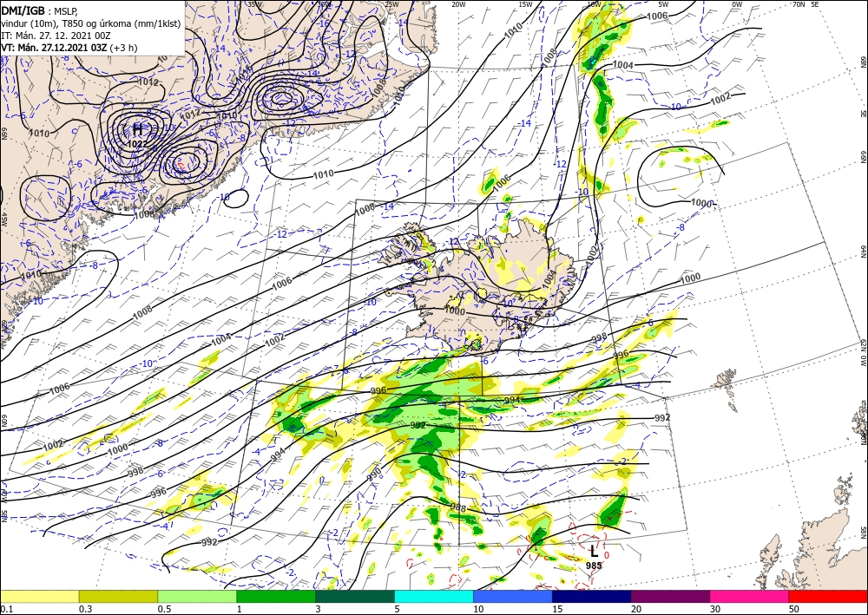
Task: Click the olive 0.3–0.5 mm legend swatch
Action: pyautogui.click(x=118, y=596)
